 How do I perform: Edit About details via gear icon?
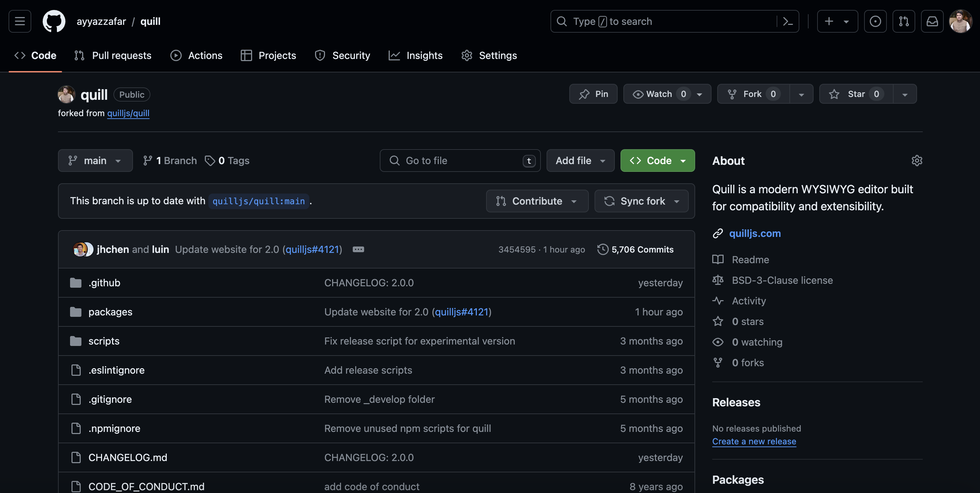point(916,161)
